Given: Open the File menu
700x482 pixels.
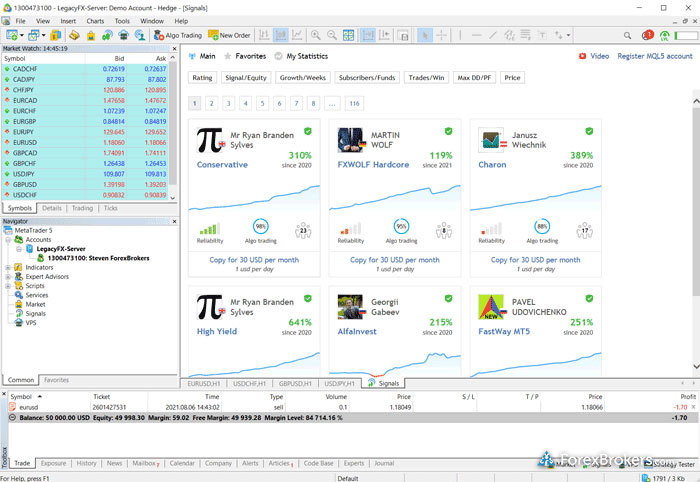Looking at the screenshot, I should (x=21, y=21).
